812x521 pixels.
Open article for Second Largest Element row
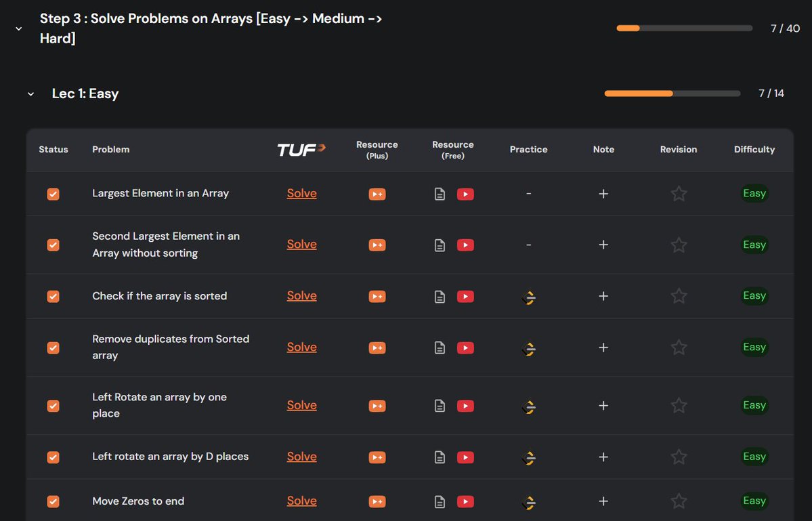tap(440, 245)
